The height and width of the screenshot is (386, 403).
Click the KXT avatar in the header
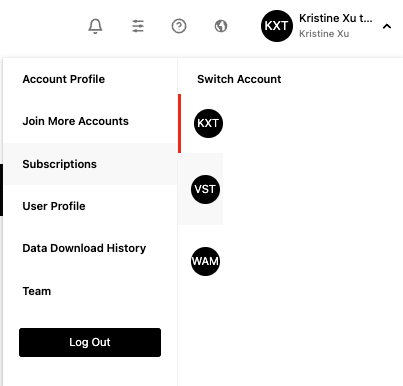[x=277, y=26]
